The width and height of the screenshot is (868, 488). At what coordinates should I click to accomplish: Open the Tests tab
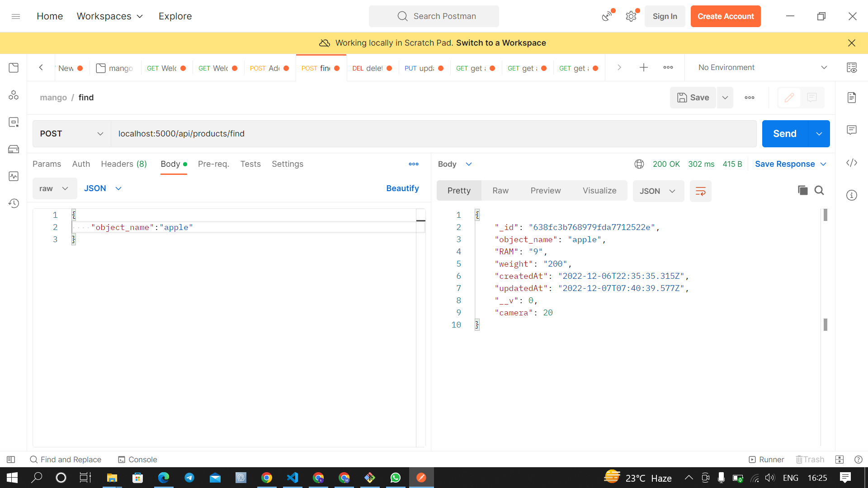click(250, 164)
